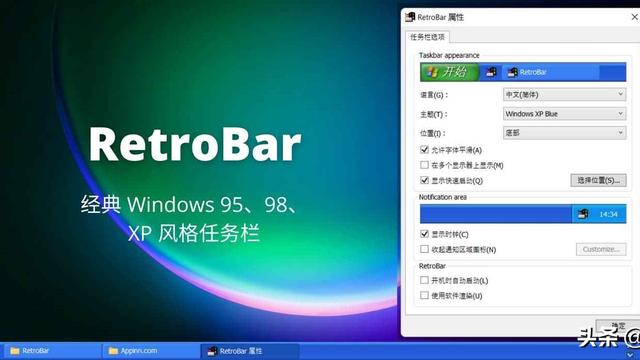Click the Notification area group label
Image resolution: width=640 pixels, height=360 pixels.
[x=442, y=197]
